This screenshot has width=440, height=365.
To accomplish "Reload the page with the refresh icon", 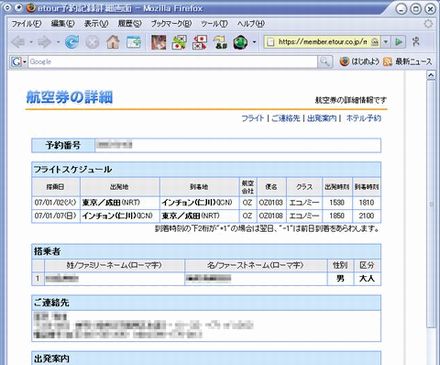I will [72, 42].
